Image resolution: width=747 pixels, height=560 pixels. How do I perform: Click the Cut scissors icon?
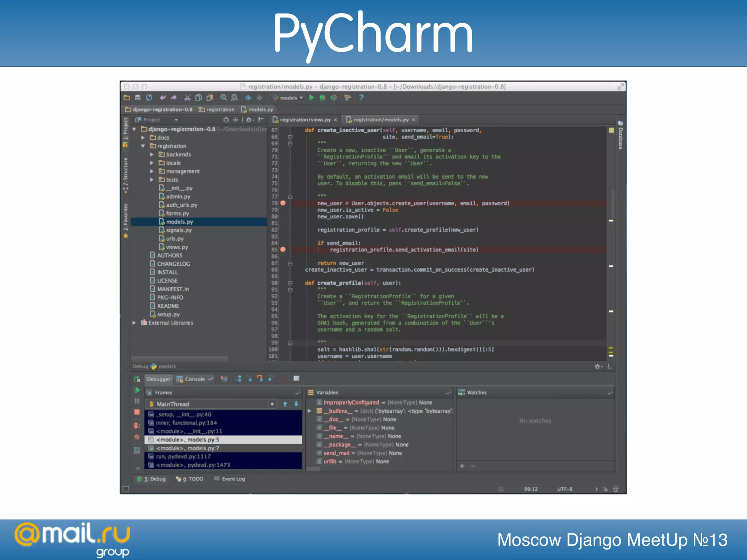click(187, 98)
